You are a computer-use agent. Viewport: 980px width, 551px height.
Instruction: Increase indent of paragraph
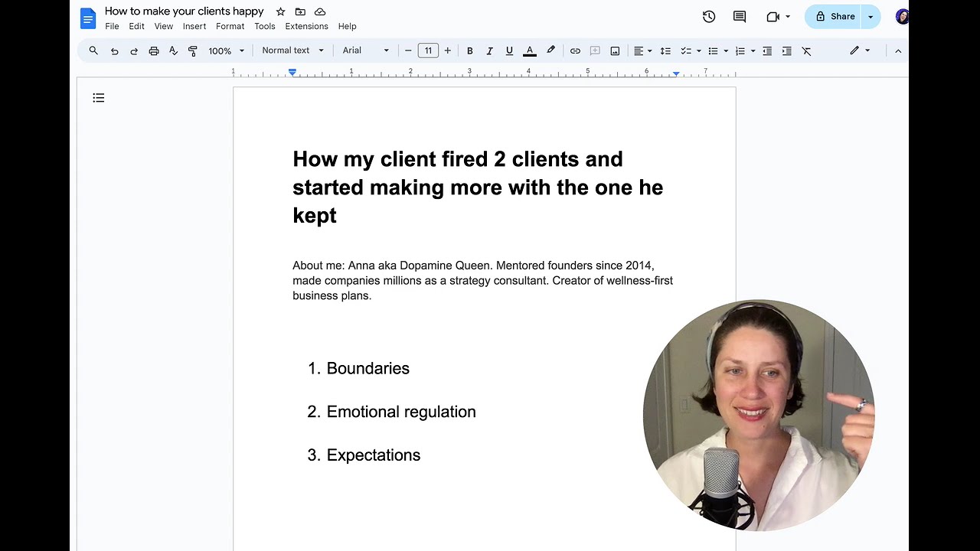coord(787,51)
